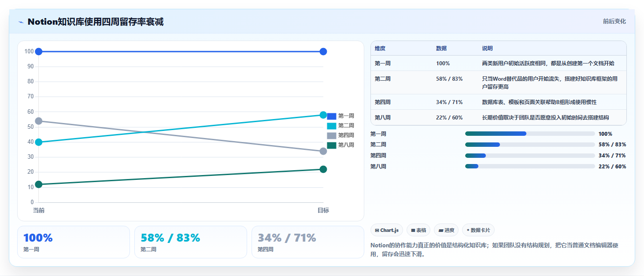Click the 前后变化 label in header
The width and height of the screenshot is (644, 276).
(614, 21)
